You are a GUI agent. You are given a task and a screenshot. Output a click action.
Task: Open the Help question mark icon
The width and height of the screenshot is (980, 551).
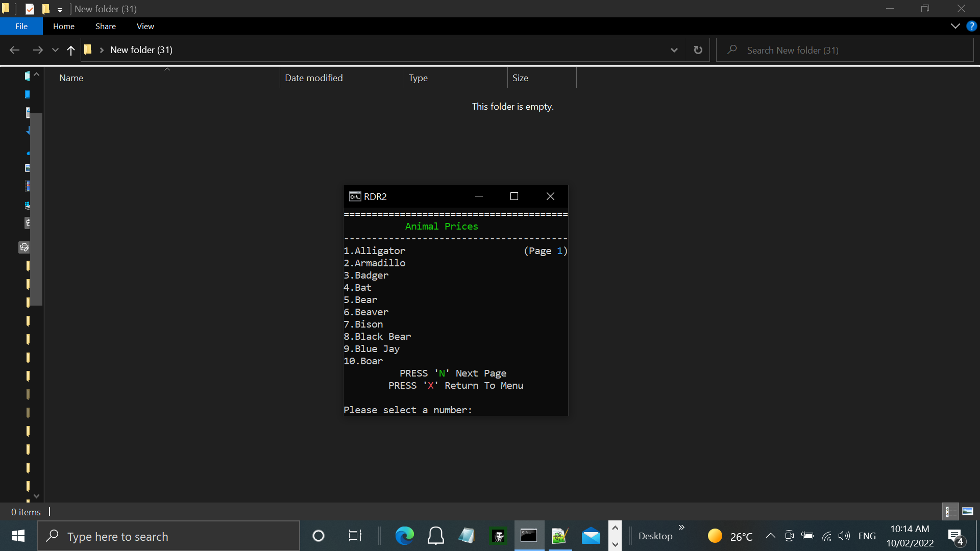tap(971, 26)
